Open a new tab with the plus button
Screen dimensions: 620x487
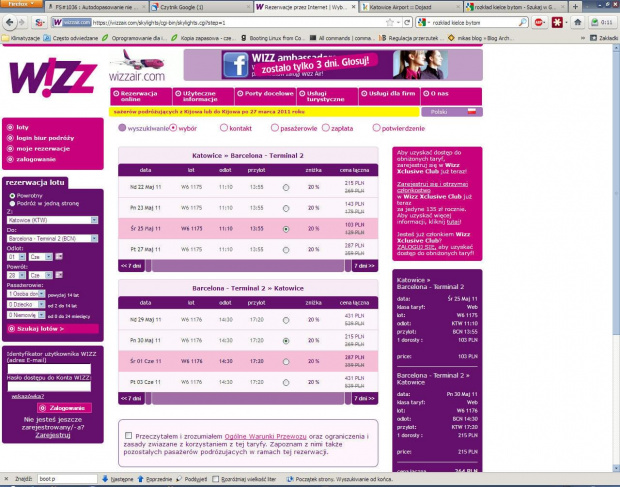click(x=575, y=7)
